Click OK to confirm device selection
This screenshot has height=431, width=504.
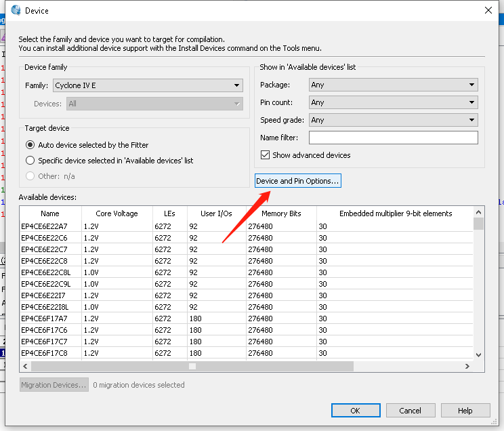pos(356,411)
